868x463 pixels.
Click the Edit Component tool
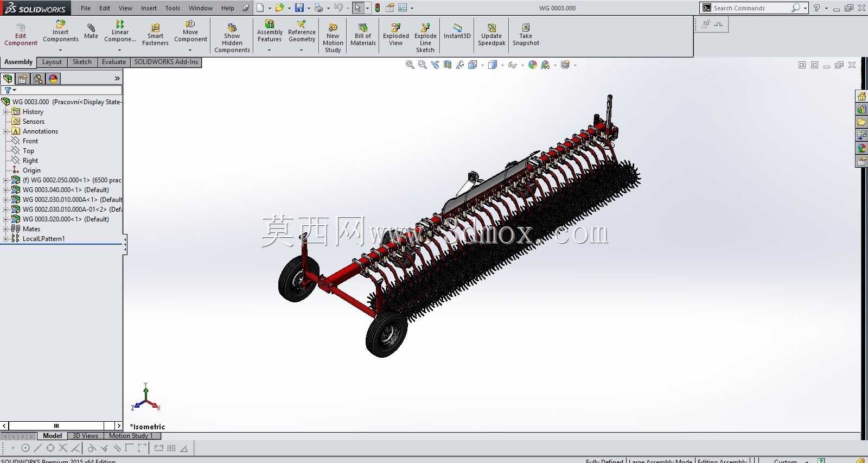click(21, 35)
